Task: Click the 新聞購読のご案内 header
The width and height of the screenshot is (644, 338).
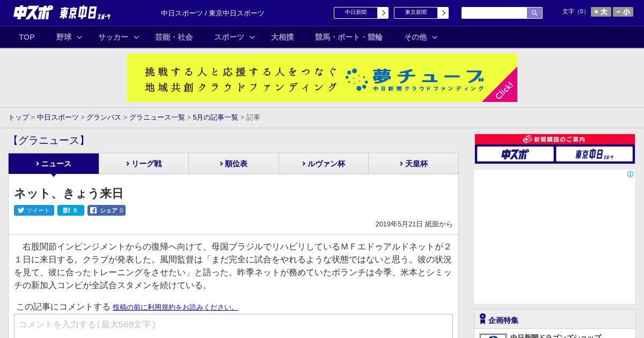Action: click(554, 139)
